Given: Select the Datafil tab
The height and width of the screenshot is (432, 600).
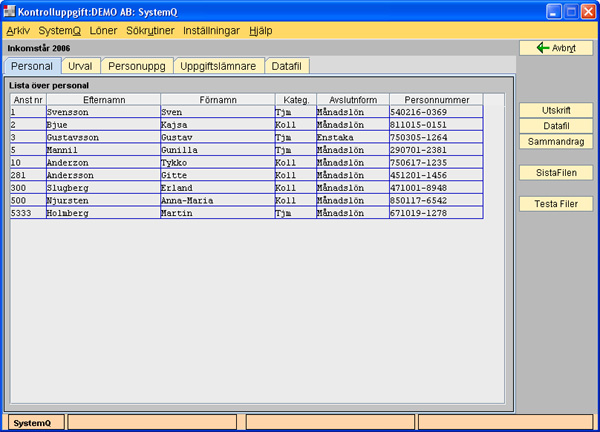Looking at the screenshot, I should tap(287, 66).
